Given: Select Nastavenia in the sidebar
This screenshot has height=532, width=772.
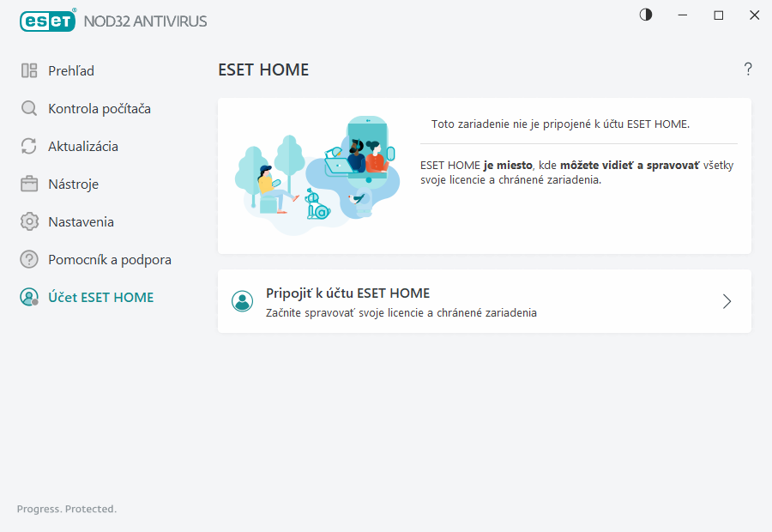Looking at the screenshot, I should click(81, 222).
